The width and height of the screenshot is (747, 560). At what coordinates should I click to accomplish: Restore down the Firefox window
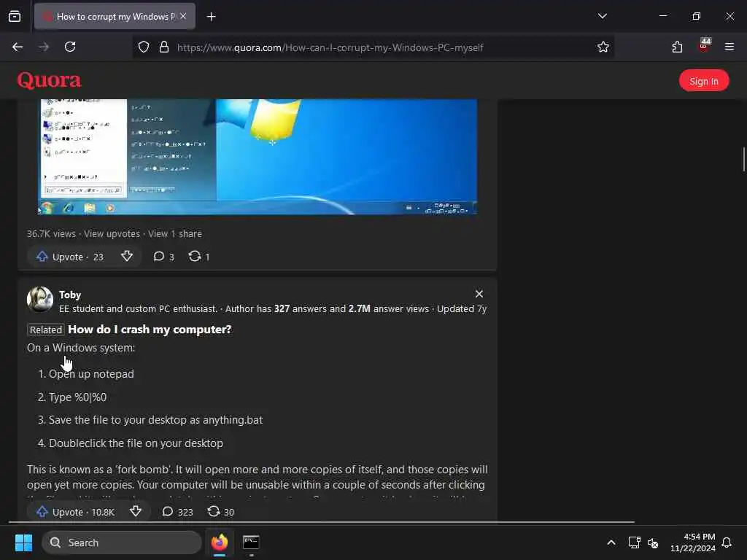696,16
